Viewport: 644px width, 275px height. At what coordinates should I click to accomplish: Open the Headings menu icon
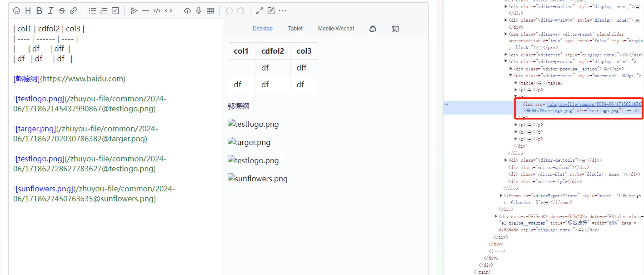tap(28, 10)
